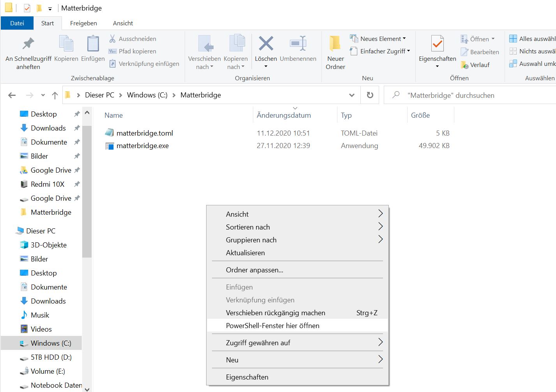Expand the Einfacher Zugriff dropdown
The image size is (556, 392).
(x=408, y=51)
